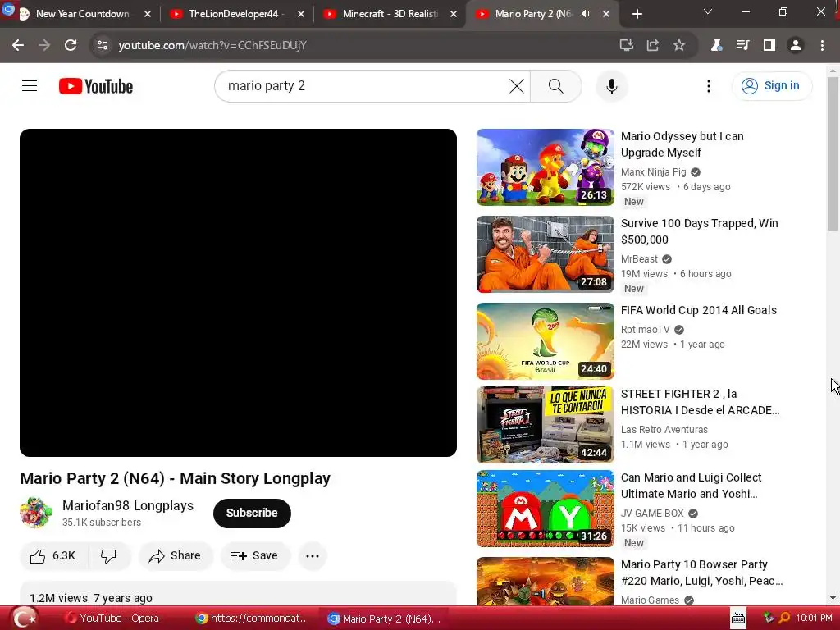Mute the Mario Party 2 tab audio icon
Image resolution: width=840 pixels, height=630 pixels.
tap(586, 14)
